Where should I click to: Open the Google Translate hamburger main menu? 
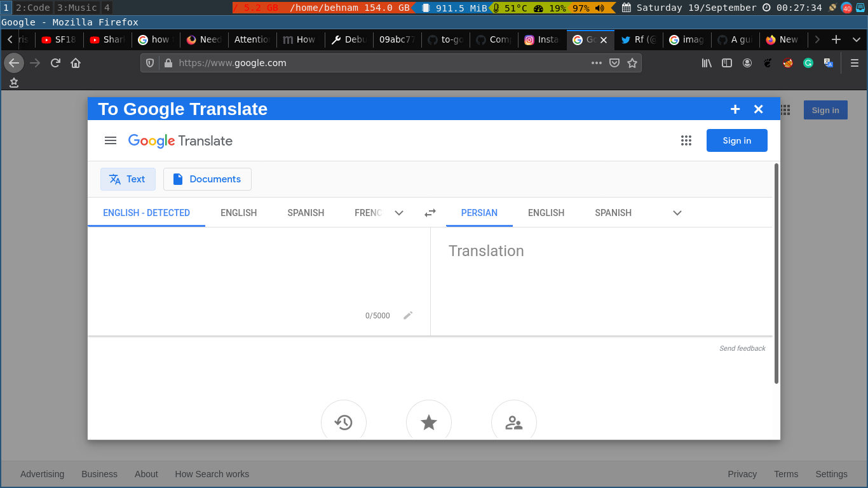click(x=111, y=140)
